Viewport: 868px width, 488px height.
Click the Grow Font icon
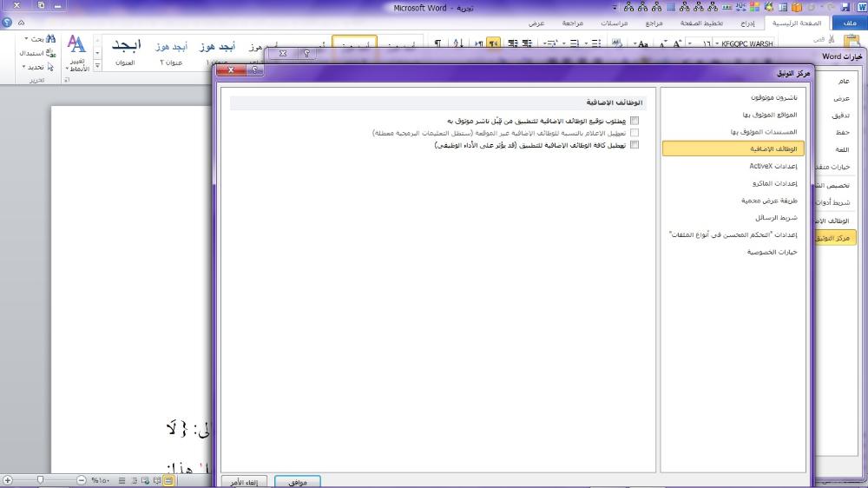coord(676,43)
